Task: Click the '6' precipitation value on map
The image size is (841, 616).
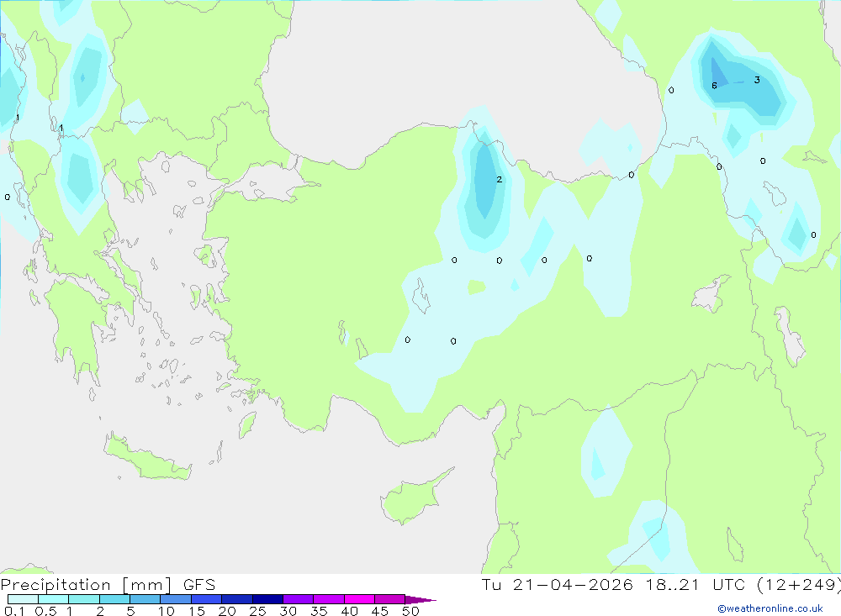Action: tap(714, 86)
